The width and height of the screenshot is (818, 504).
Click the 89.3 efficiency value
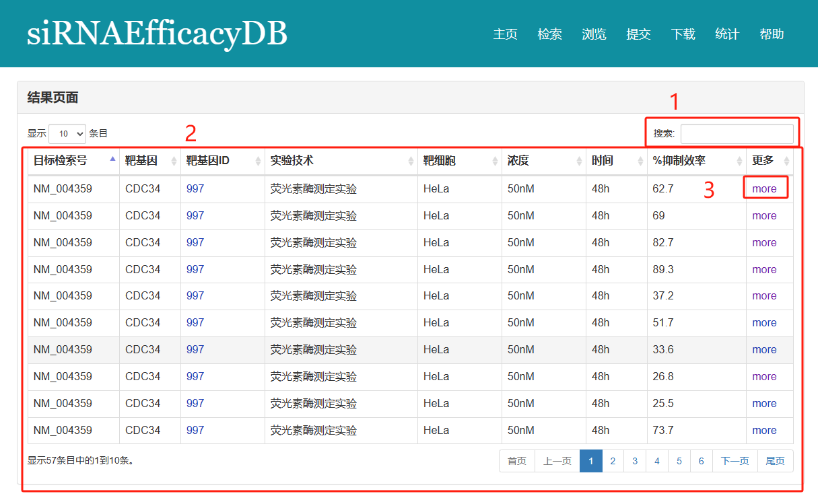663,270
